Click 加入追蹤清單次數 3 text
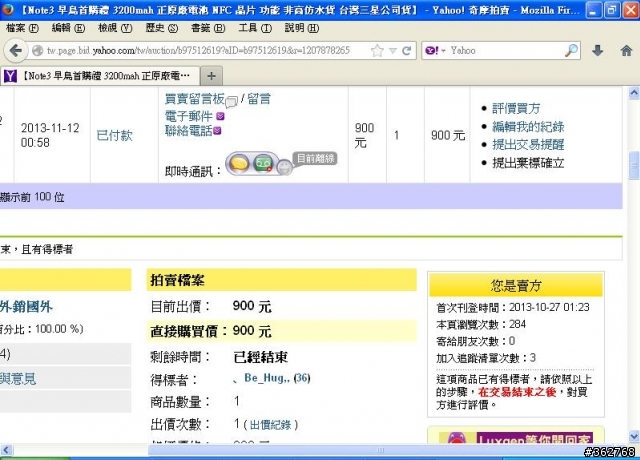Screen dimensions: 640x460 [x=486, y=358]
